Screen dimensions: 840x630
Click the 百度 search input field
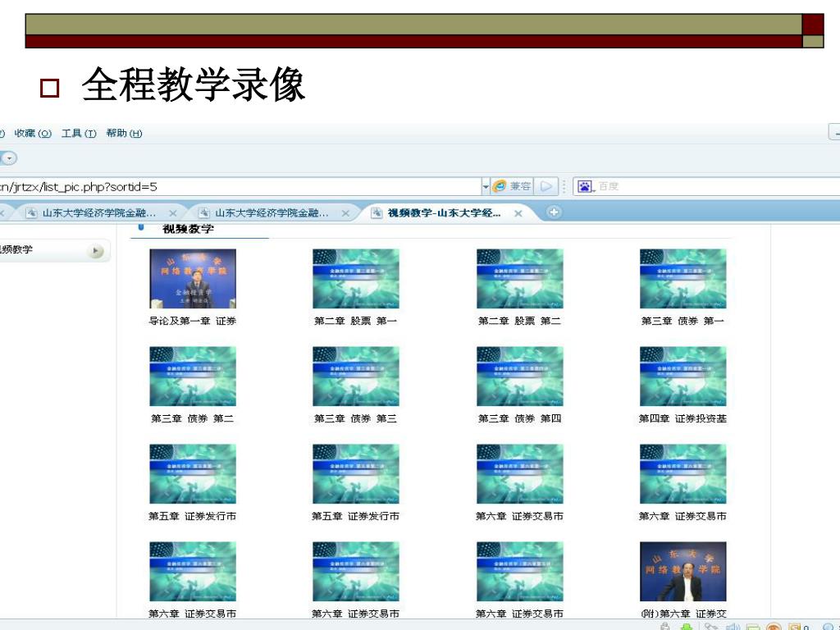(718, 186)
